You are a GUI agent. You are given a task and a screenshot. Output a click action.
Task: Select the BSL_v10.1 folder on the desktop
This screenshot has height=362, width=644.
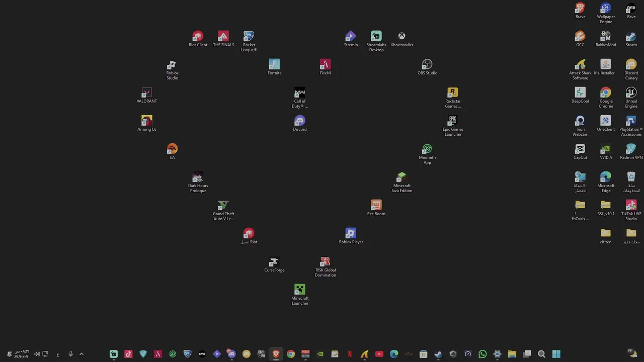(x=606, y=208)
